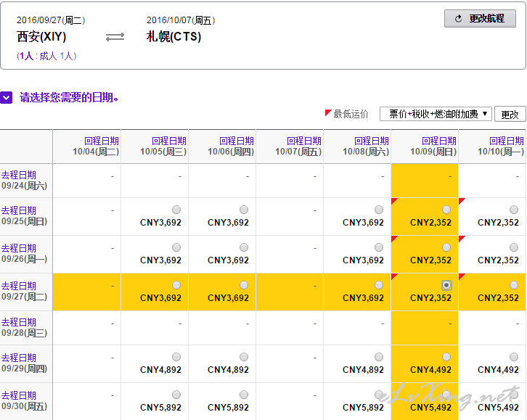Click the 2016/09/27(周二) departure date text
527x420 pixels.
click(51, 20)
